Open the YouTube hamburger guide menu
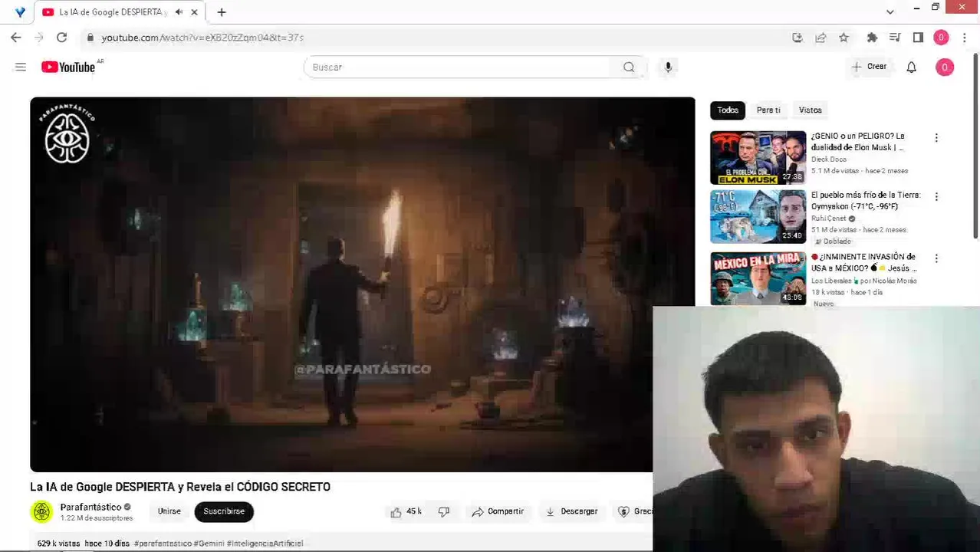 [x=21, y=67]
